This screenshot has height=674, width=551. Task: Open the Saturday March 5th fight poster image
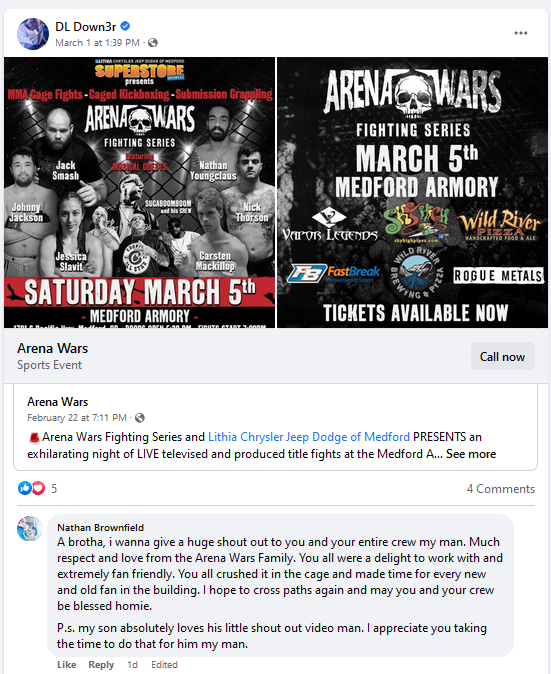coord(139,193)
